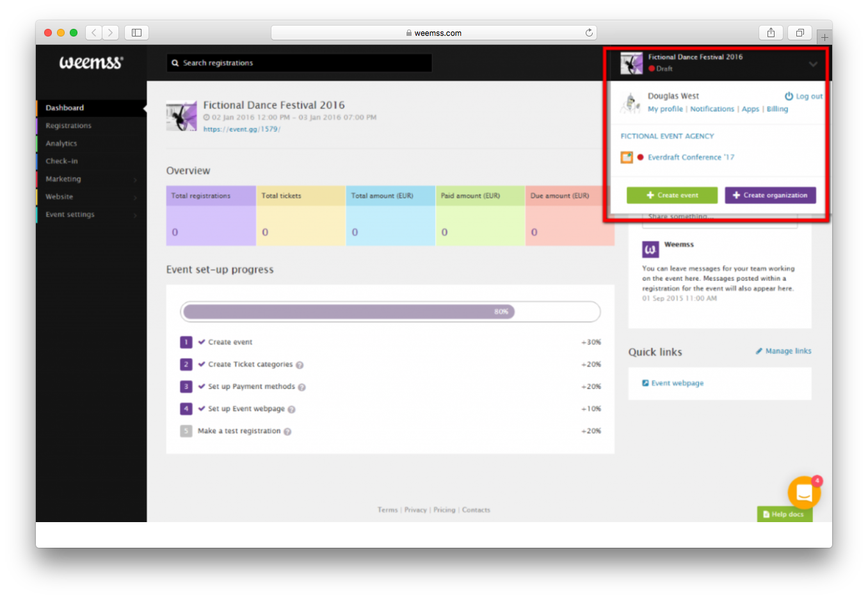Screen dimensions: 868x599
Task: Open a new Safari tab
Action: 824,37
